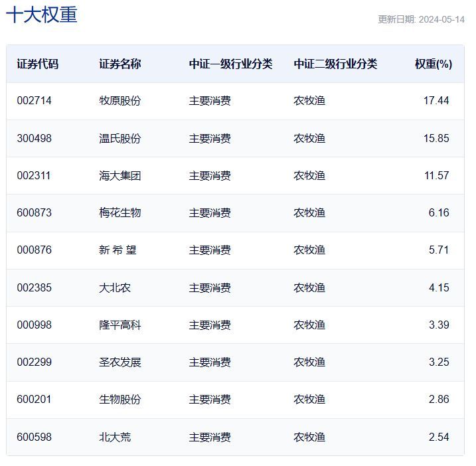Select stock name 生物股份
Screen dimensions: 476x466
pos(120,399)
